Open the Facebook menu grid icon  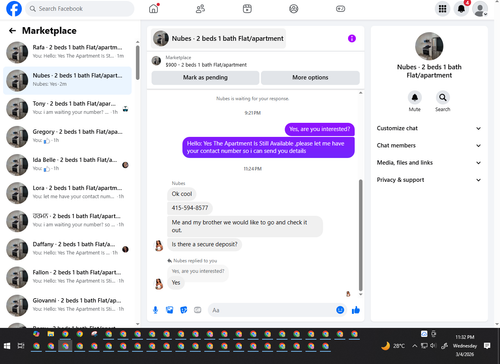pos(442,9)
